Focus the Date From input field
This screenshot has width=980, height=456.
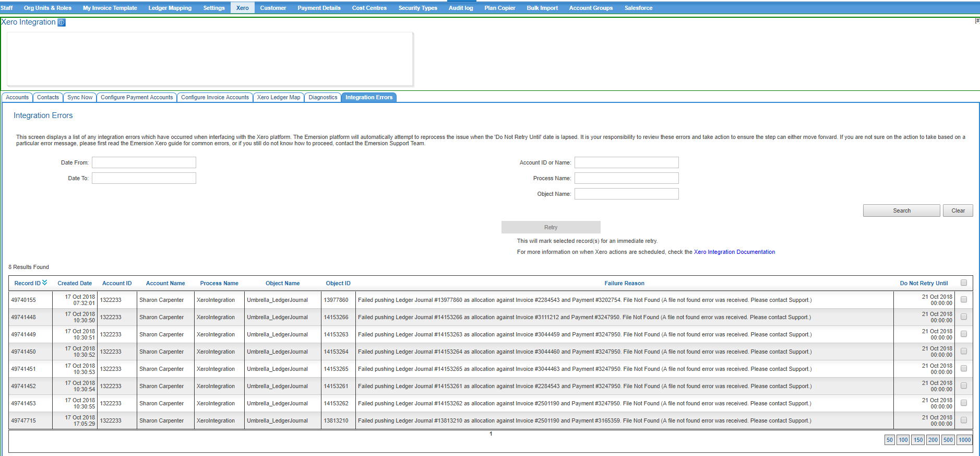click(x=144, y=162)
